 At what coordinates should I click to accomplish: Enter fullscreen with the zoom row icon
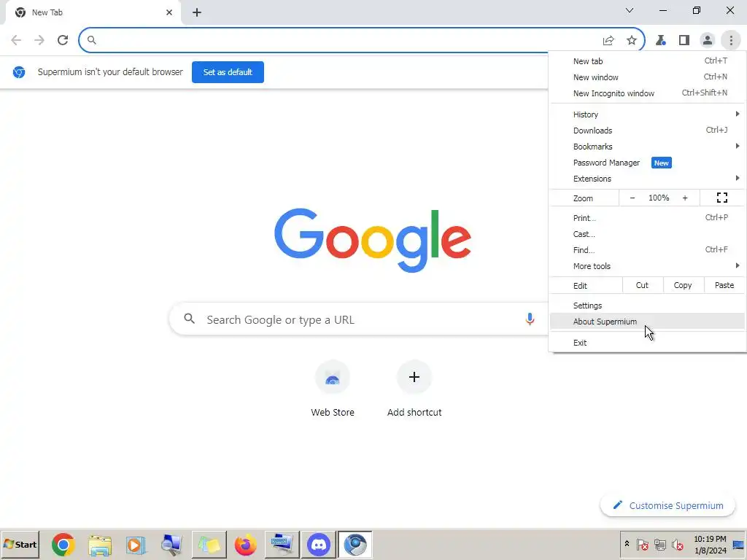click(722, 198)
